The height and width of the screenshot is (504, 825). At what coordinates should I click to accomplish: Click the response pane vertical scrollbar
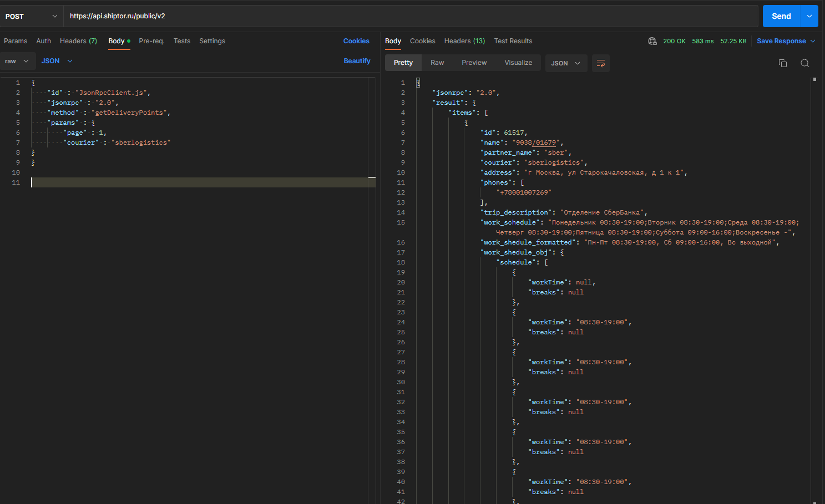(x=814, y=288)
